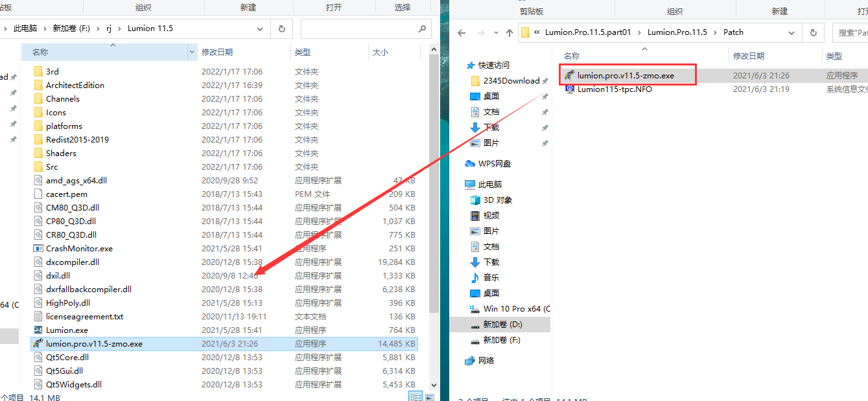This screenshot has width=868, height=401.
Task: Click lumion.pro.v11.5-zmo.exe icon in left window
Action: pyautogui.click(x=38, y=343)
